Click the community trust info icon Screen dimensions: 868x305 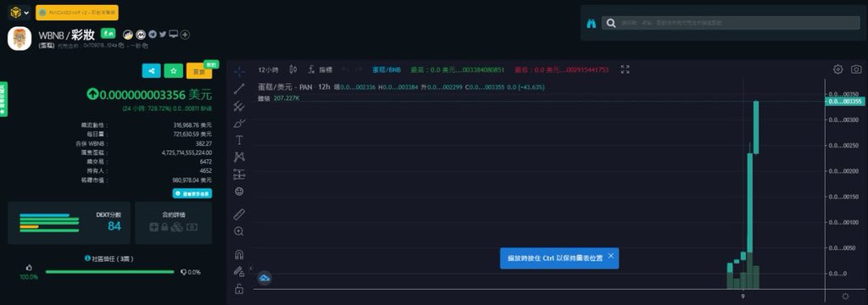click(x=87, y=258)
